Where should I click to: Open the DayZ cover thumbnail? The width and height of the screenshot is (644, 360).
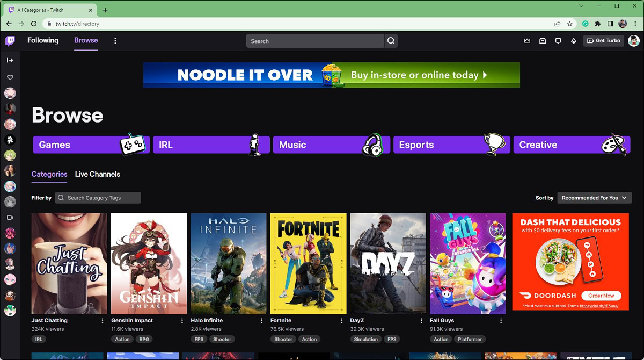(x=388, y=263)
